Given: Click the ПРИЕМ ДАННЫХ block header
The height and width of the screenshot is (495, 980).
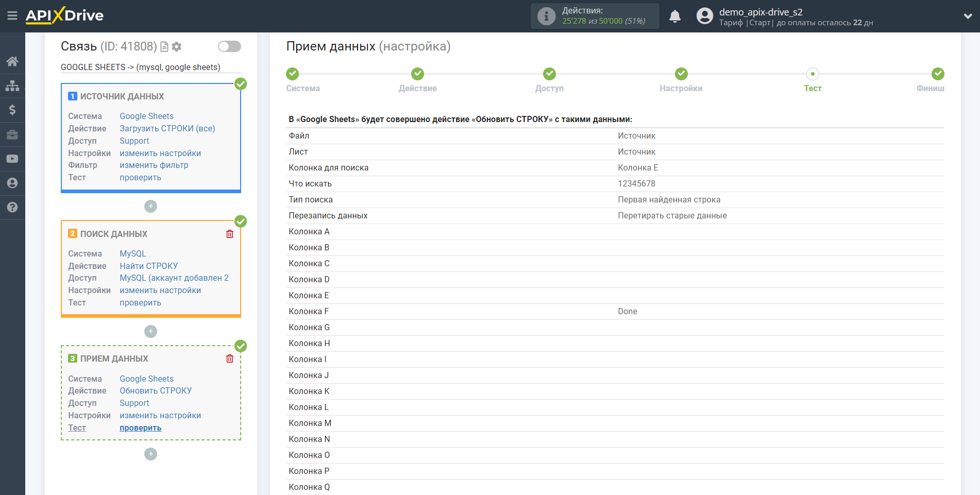Looking at the screenshot, I should pyautogui.click(x=114, y=359).
